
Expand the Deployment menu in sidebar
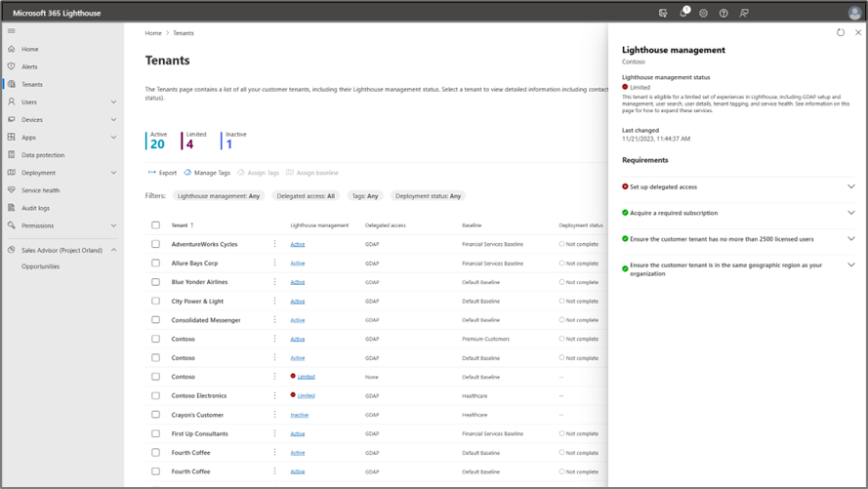pyautogui.click(x=113, y=173)
